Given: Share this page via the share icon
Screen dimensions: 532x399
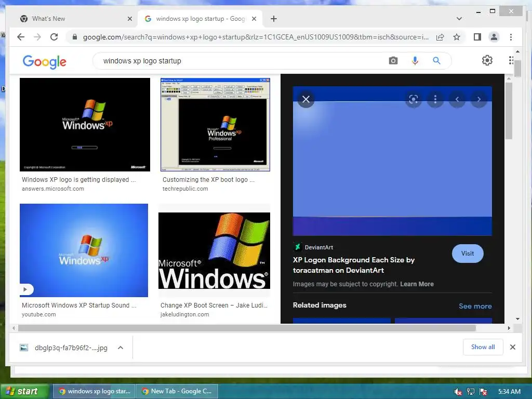Looking at the screenshot, I should coord(440,37).
